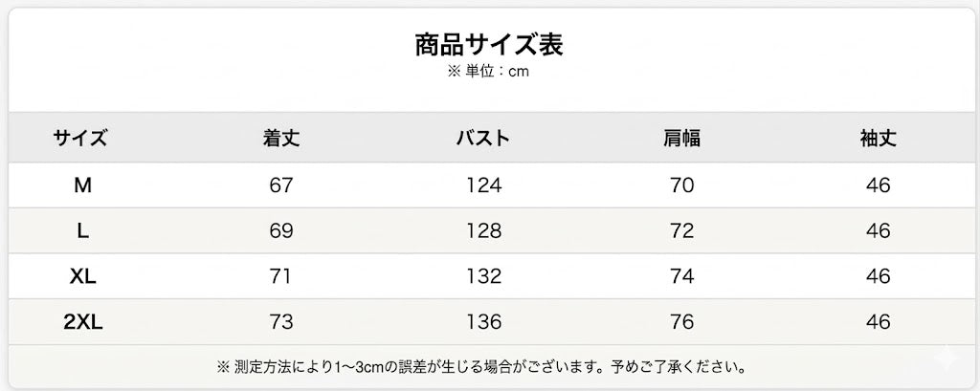Click the 商品サイズ表 title
980x391 pixels.
[489, 45]
